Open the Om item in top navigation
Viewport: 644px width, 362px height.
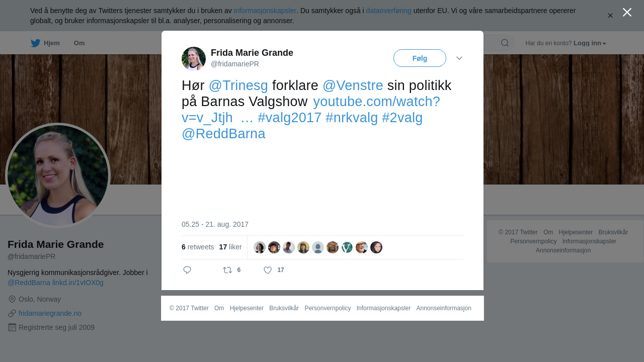(79, 43)
